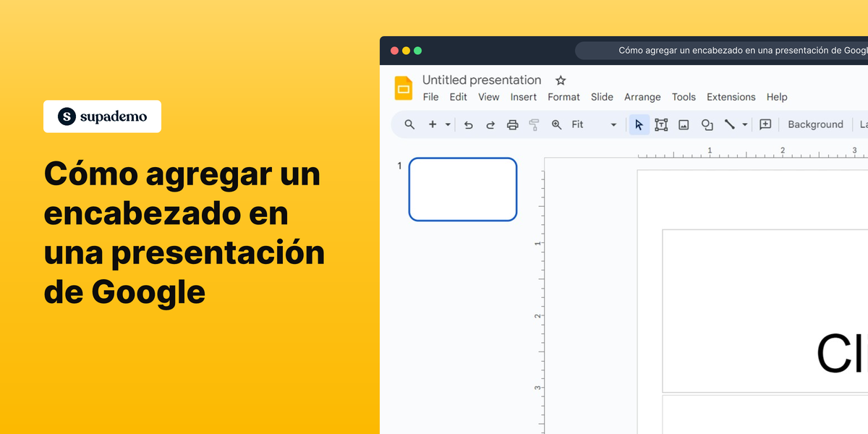Image resolution: width=868 pixels, height=434 pixels.
Task: Toggle the Select arrow tool
Action: pyautogui.click(x=639, y=124)
